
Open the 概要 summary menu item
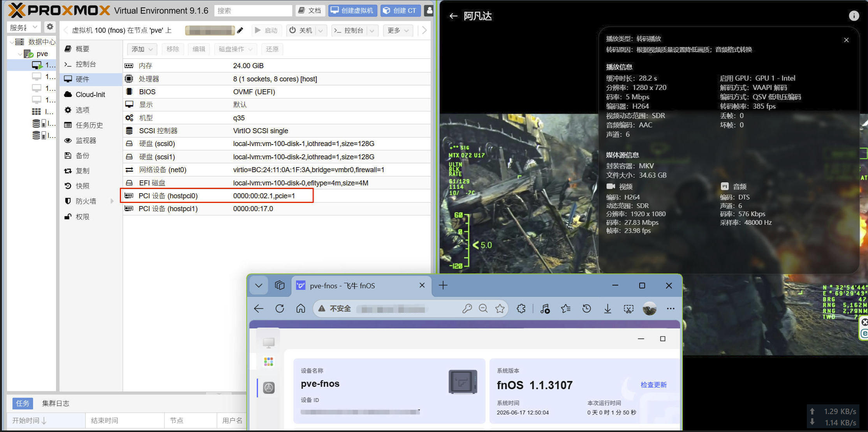point(91,49)
